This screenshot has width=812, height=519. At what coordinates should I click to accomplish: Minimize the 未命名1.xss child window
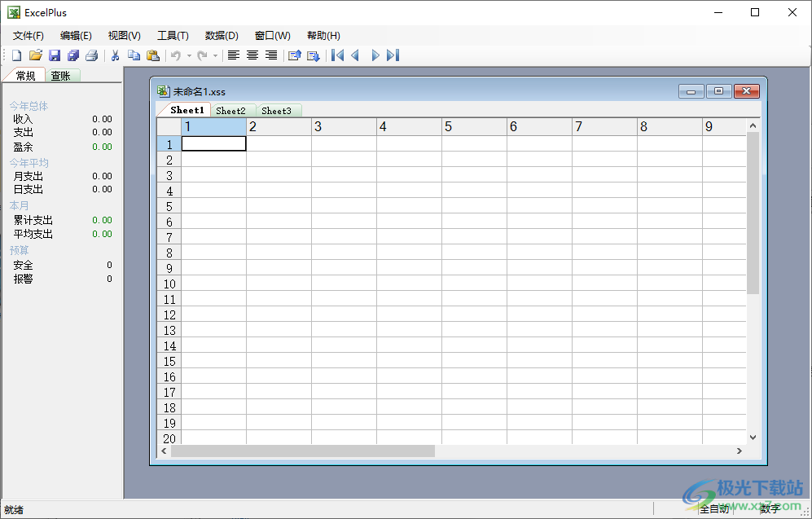tap(691, 91)
